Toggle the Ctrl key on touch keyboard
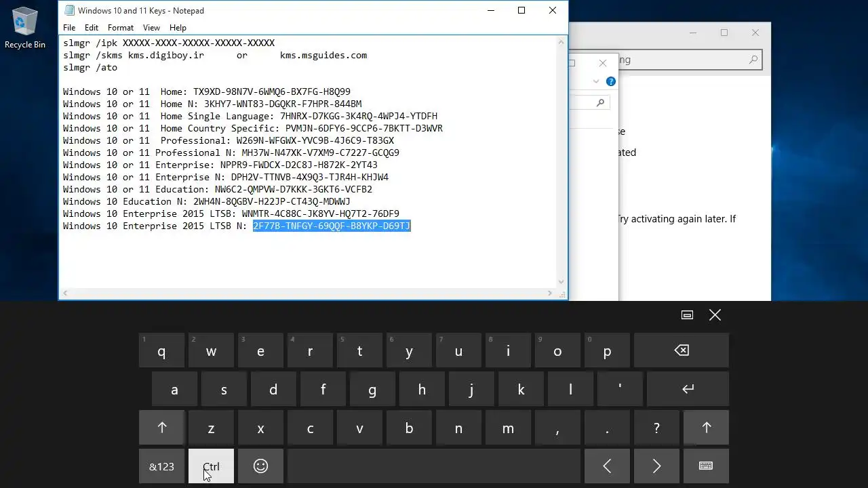Screen dimensions: 868x488 click(211, 466)
